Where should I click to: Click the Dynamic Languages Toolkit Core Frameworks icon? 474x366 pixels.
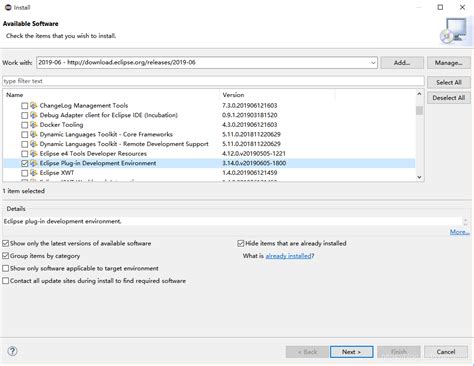[34, 134]
